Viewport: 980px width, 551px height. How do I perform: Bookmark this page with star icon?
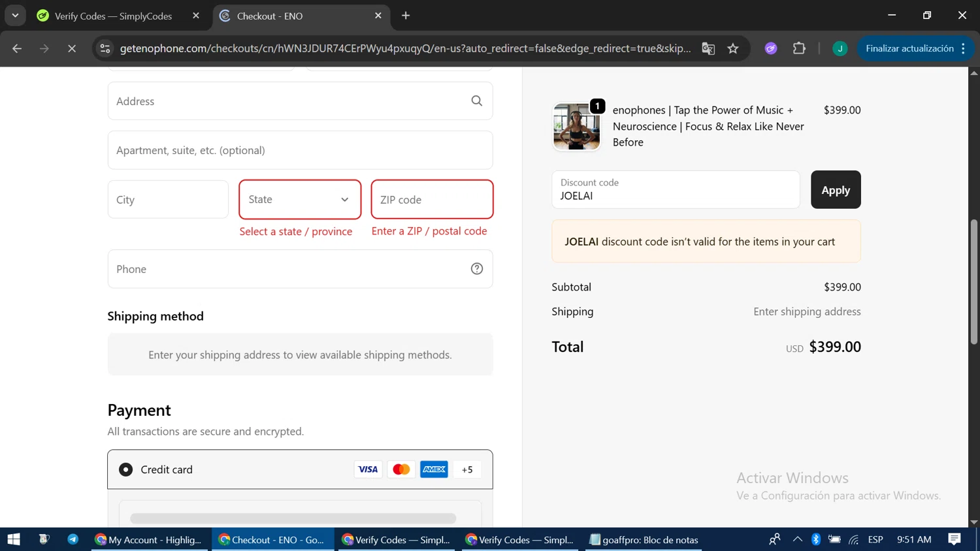click(x=733, y=48)
